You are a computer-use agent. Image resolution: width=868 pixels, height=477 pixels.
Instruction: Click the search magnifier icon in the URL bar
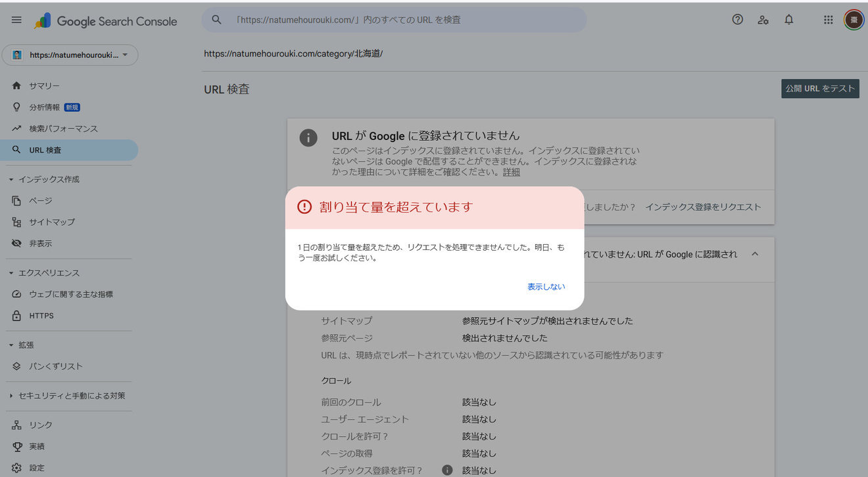[216, 20]
